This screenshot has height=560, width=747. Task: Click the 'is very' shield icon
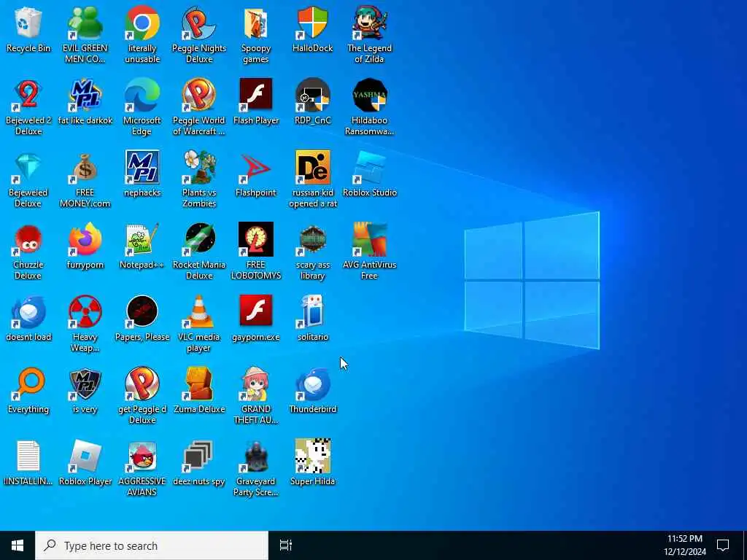pyautogui.click(x=85, y=384)
